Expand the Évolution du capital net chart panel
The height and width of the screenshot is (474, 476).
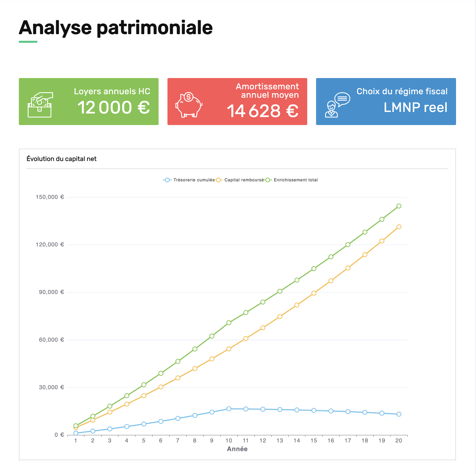click(x=62, y=159)
